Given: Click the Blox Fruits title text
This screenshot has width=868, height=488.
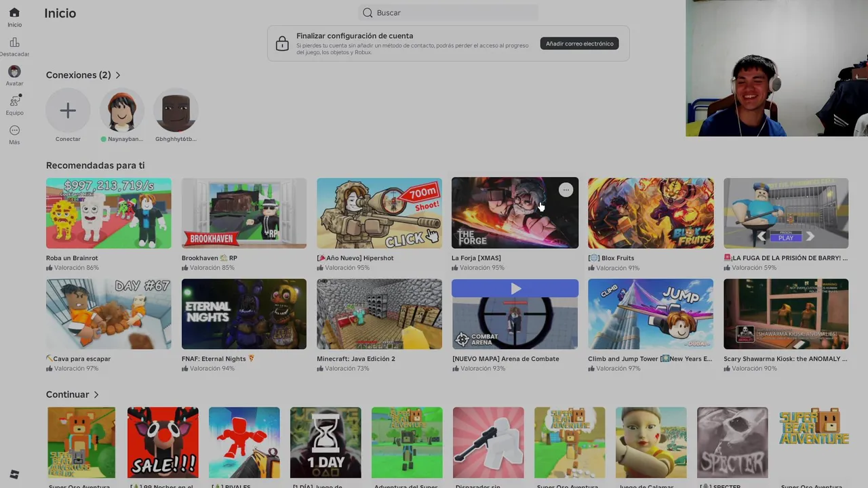Looking at the screenshot, I should [x=611, y=258].
